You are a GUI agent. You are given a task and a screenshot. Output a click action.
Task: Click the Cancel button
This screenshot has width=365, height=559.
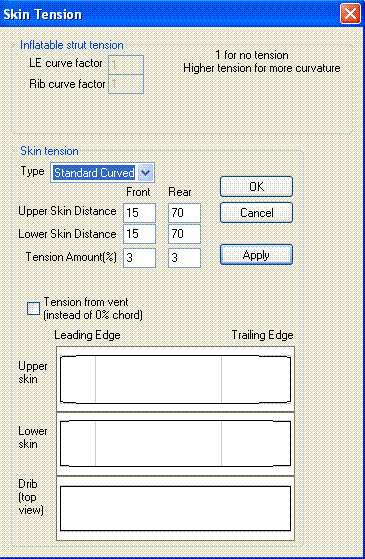(256, 213)
